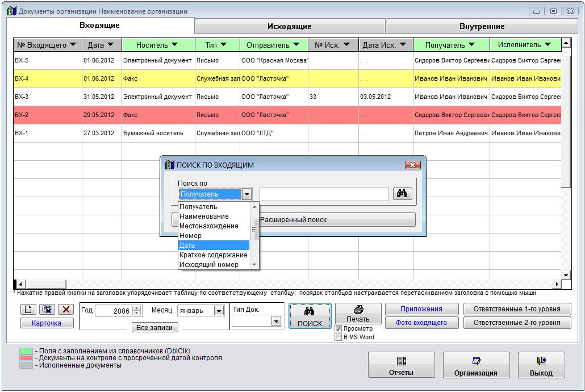Click the copy record icon button
The image size is (585, 392).
[x=47, y=310]
